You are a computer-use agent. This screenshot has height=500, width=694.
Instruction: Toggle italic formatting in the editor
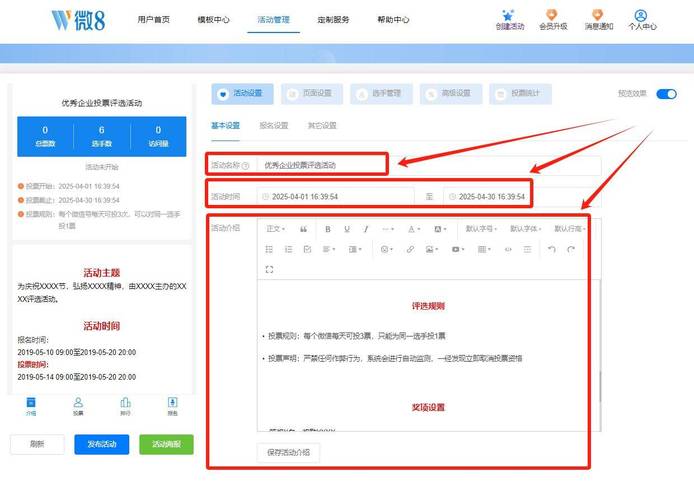click(x=366, y=229)
